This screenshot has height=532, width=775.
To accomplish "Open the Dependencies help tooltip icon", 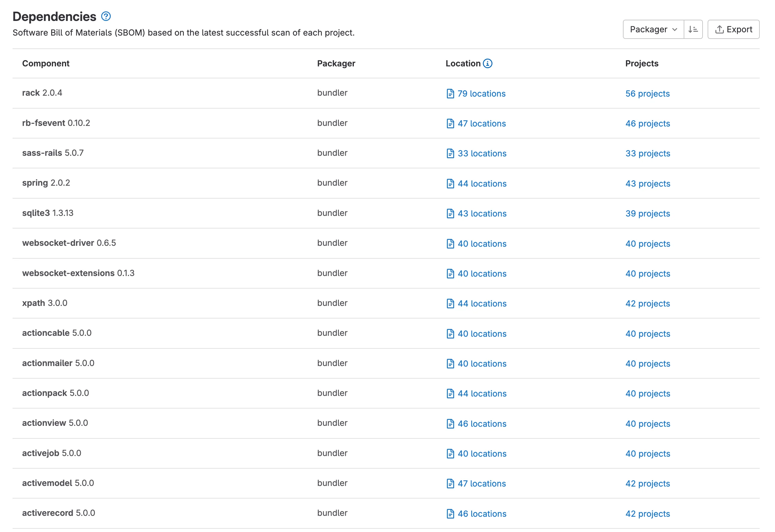I will click(106, 16).
